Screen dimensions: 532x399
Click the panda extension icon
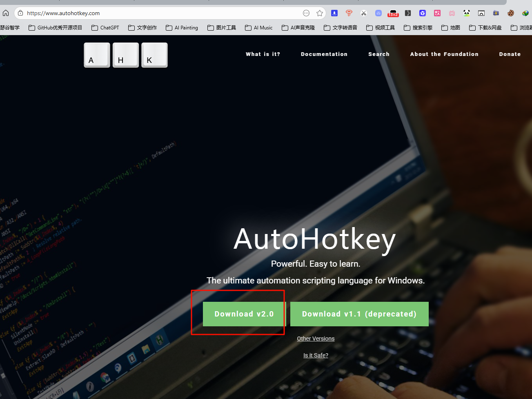[x=467, y=13]
